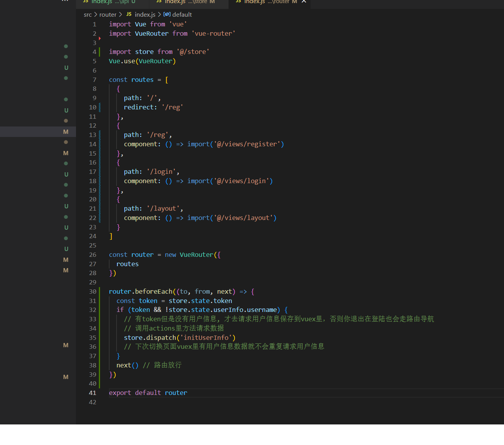Open the default symbol breadcrumb
This screenshot has width=504, height=445.
(x=182, y=15)
